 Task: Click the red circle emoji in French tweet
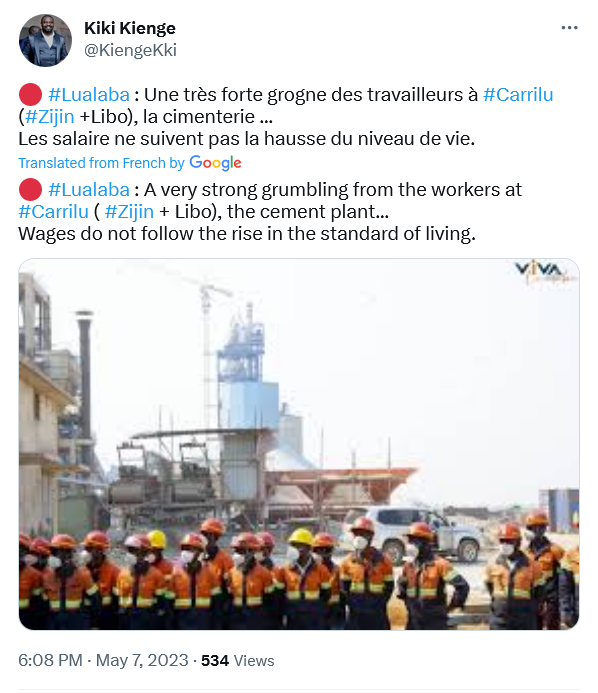30,95
